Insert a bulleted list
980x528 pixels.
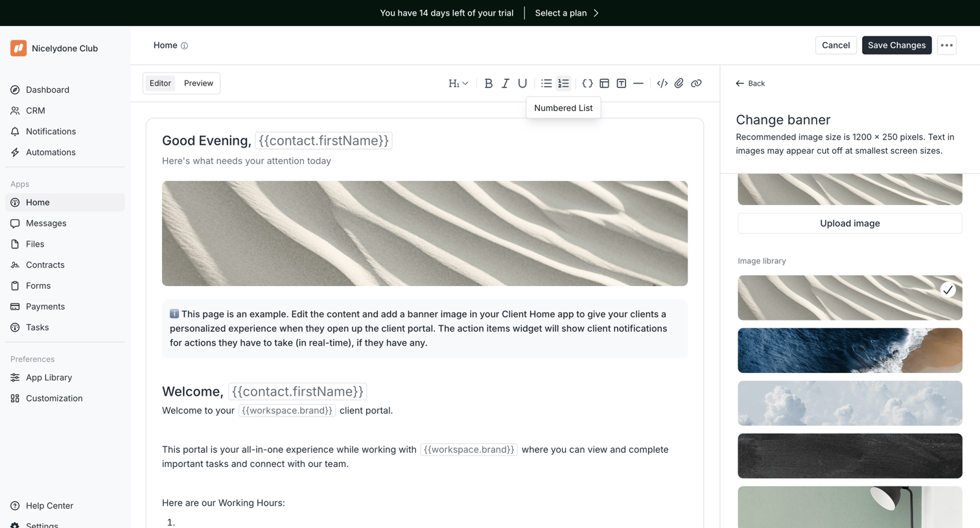click(546, 83)
